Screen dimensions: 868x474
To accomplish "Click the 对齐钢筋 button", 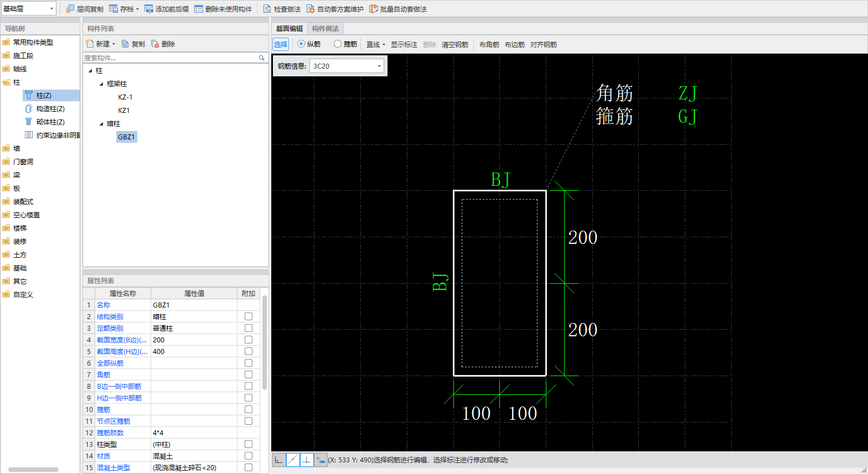I will click(x=544, y=44).
